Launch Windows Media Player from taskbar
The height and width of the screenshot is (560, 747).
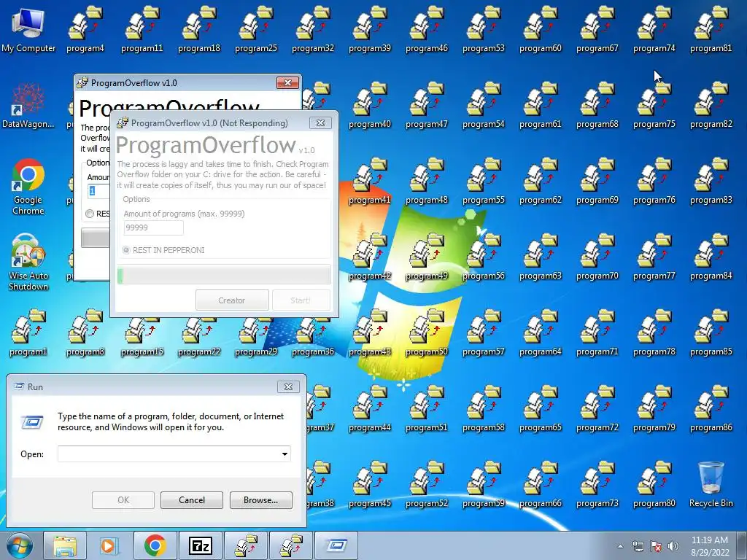click(109, 545)
